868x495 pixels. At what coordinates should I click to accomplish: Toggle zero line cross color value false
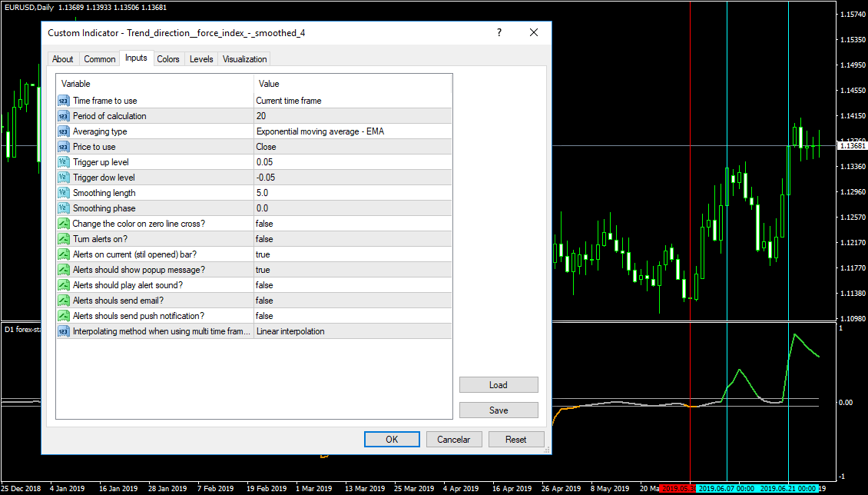pyautogui.click(x=353, y=224)
